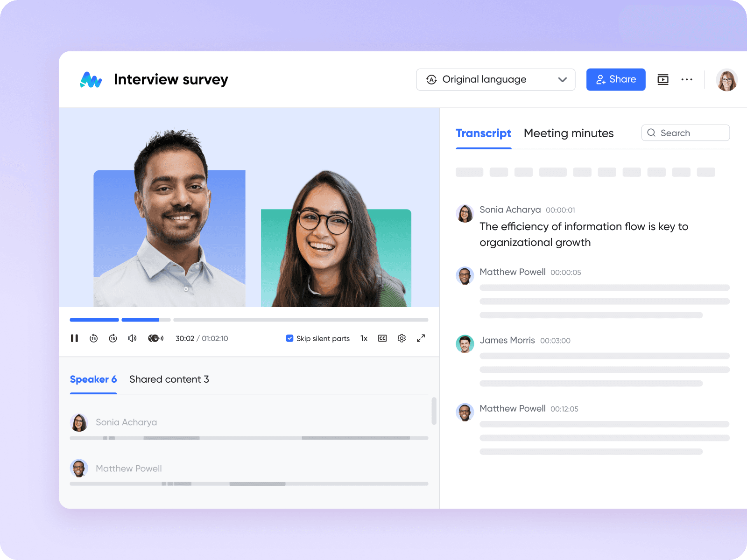Image resolution: width=747 pixels, height=560 pixels.
Task: Click the volume speaker icon
Action: [x=132, y=338]
